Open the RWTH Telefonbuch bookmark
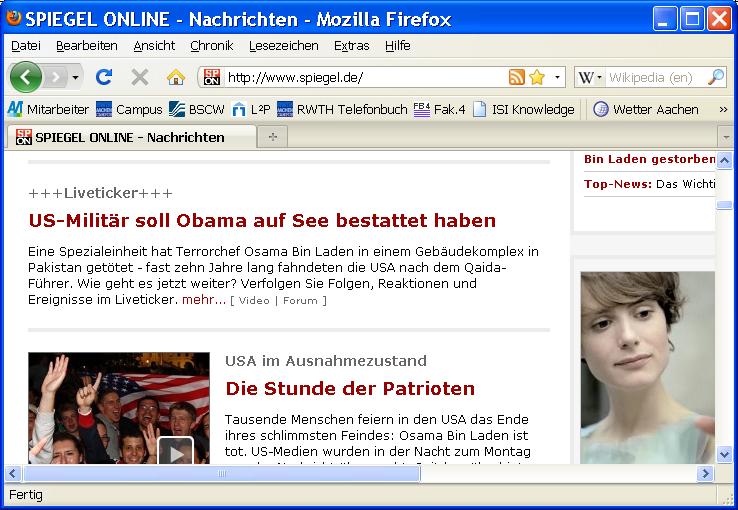738x510 pixels. tap(342, 110)
